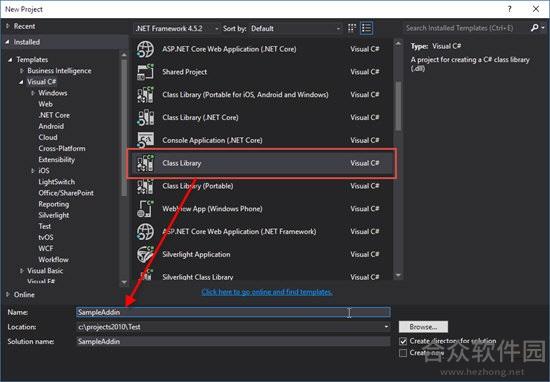This screenshot has width=550, height=382.
Task: Open the Location path dropdown arrow
Action: click(386, 327)
